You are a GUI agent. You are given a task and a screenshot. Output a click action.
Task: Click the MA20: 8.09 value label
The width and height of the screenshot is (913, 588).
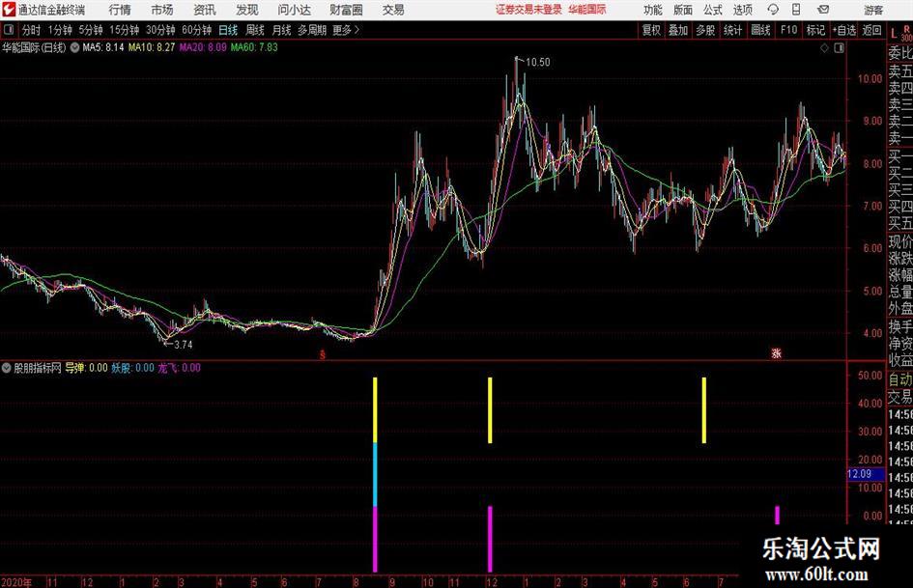[x=203, y=47]
